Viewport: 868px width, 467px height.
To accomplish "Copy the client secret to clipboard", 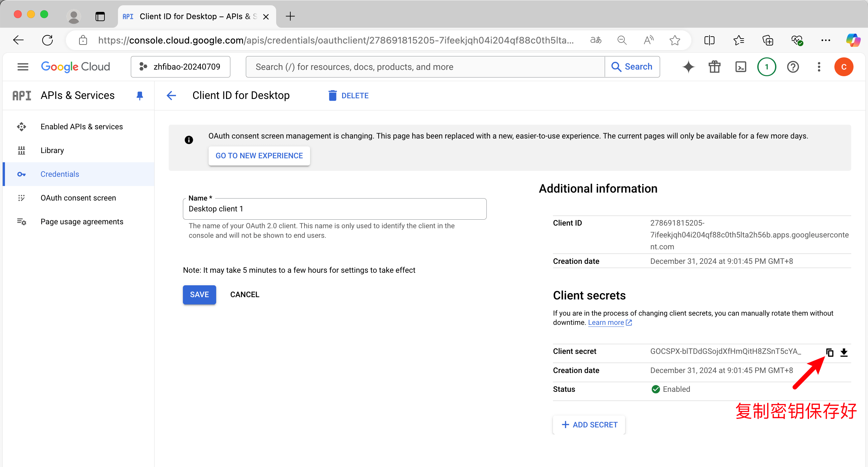I will tap(829, 352).
